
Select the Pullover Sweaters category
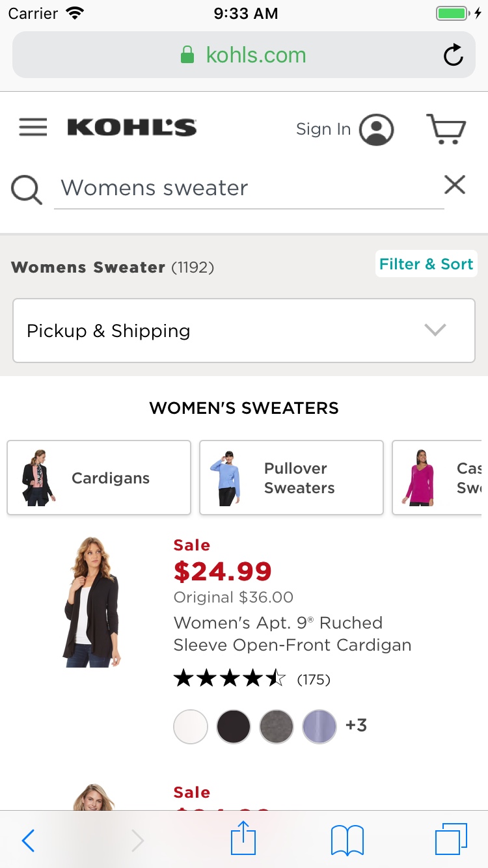click(x=291, y=478)
